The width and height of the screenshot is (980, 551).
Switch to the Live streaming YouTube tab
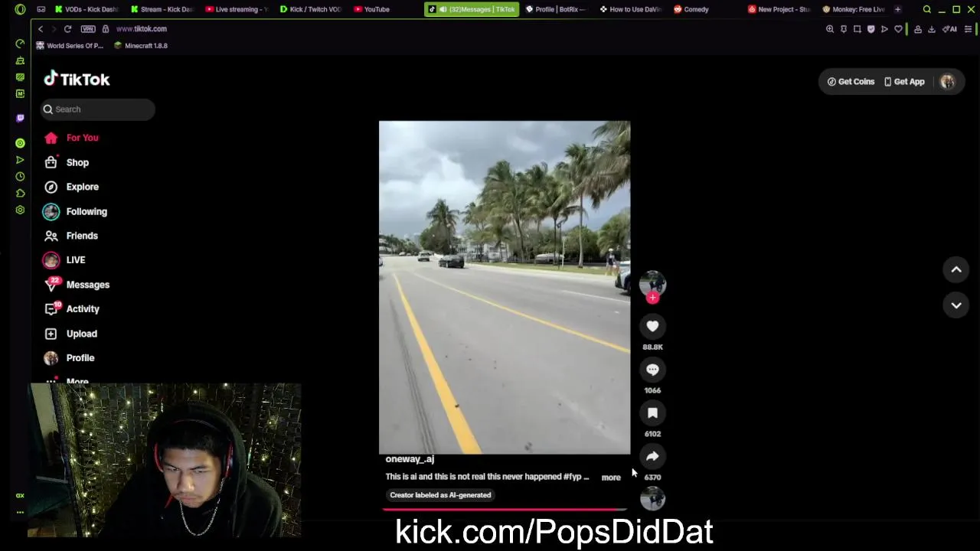pos(237,9)
